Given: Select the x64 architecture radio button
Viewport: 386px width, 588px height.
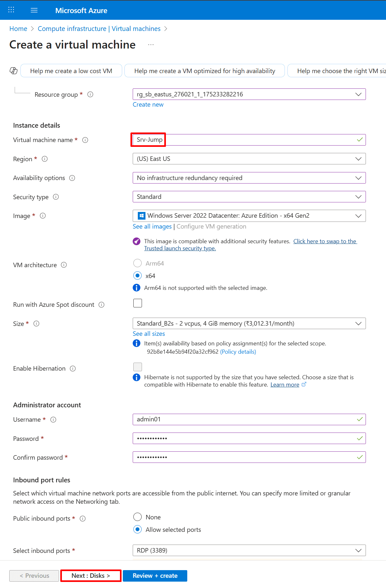Looking at the screenshot, I should pyautogui.click(x=137, y=275).
